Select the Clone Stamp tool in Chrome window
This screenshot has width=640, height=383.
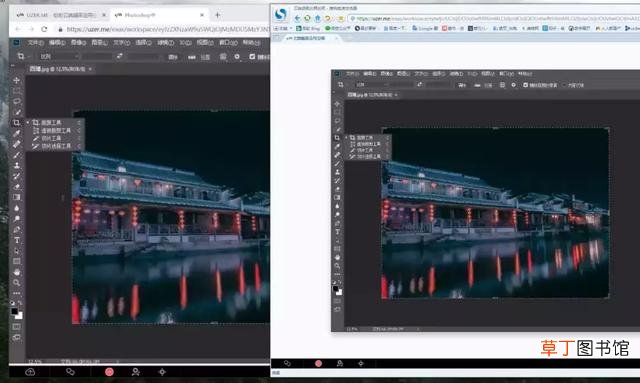17,165
